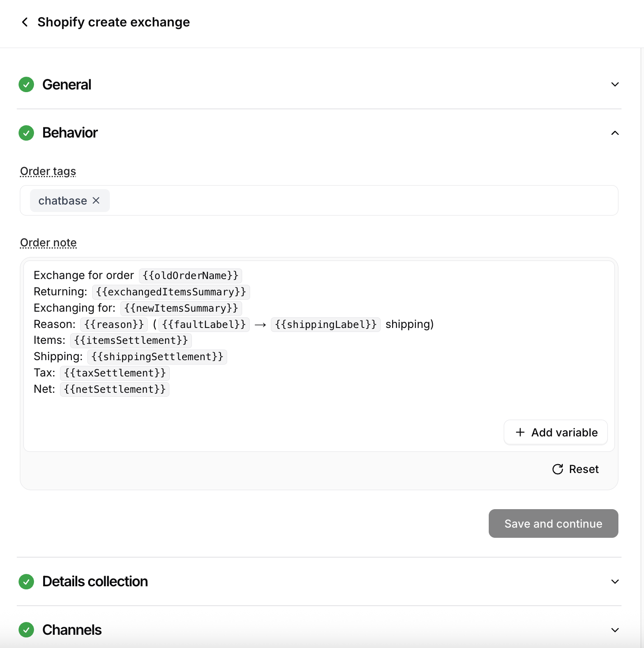The height and width of the screenshot is (648, 644).
Task: Focus the Order tags input field
Action: (x=319, y=201)
